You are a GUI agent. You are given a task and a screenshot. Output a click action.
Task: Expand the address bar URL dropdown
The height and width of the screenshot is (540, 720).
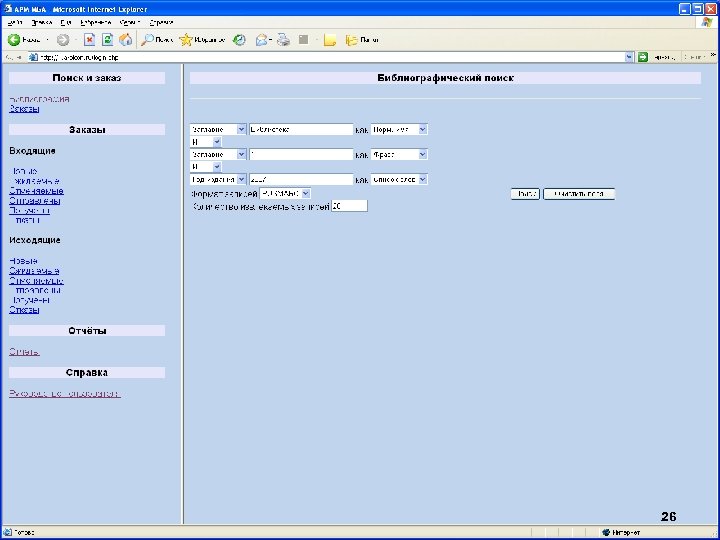click(x=629, y=57)
